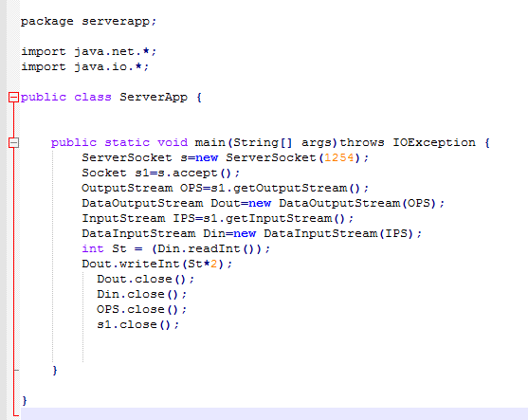This screenshot has width=528, height=420.
Task: Click the 's1.close();' line
Action: tap(138, 324)
